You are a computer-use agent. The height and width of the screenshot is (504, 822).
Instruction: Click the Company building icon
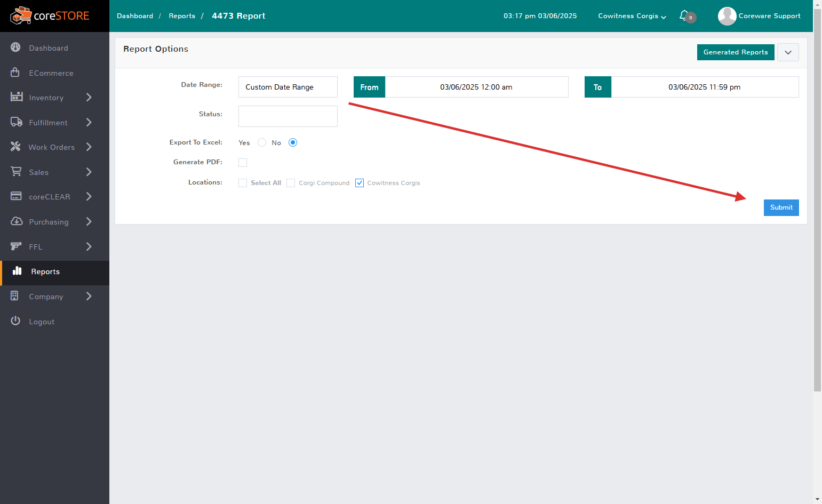[x=15, y=296]
